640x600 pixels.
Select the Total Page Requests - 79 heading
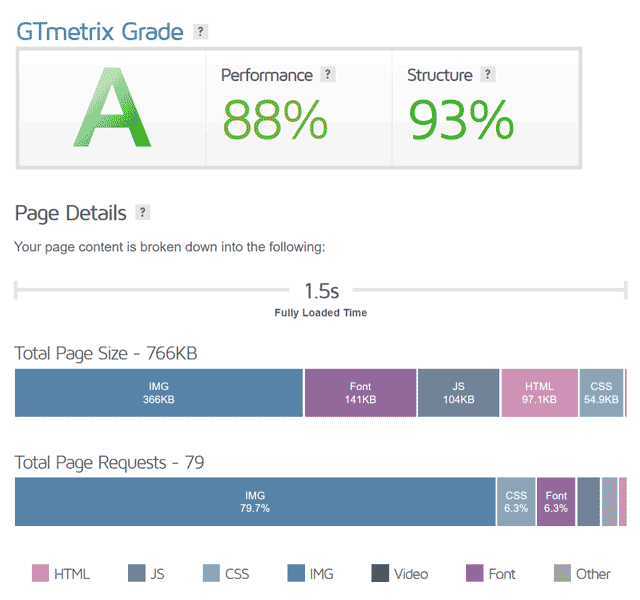109,462
